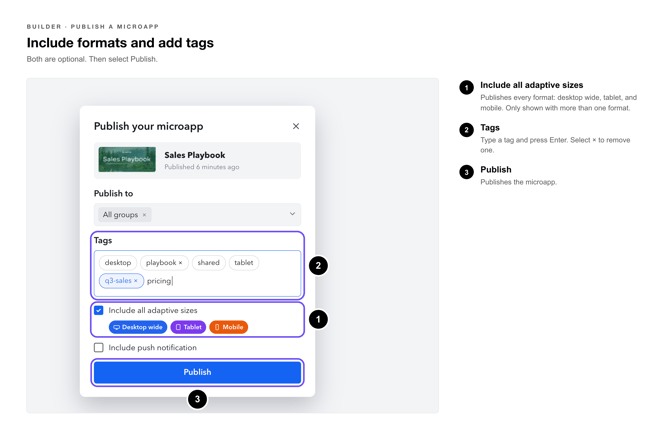Uncheck Include all adaptive sizes
Image resolution: width=670 pixels, height=430 pixels.
(99, 310)
